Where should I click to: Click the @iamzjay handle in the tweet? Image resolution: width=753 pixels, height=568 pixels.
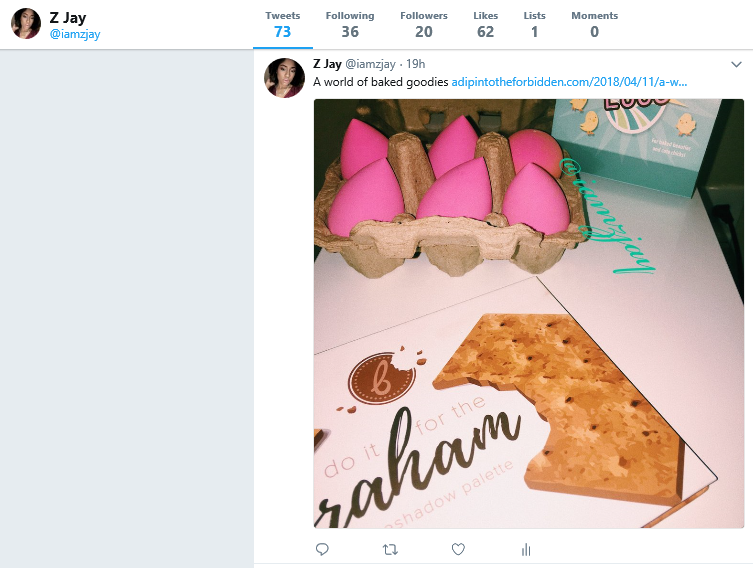point(372,64)
